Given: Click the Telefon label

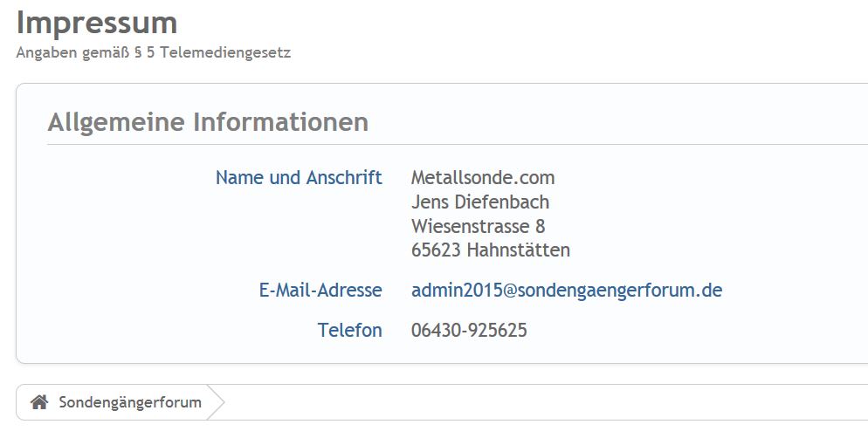Looking at the screenshot, I should click(349, 331).
